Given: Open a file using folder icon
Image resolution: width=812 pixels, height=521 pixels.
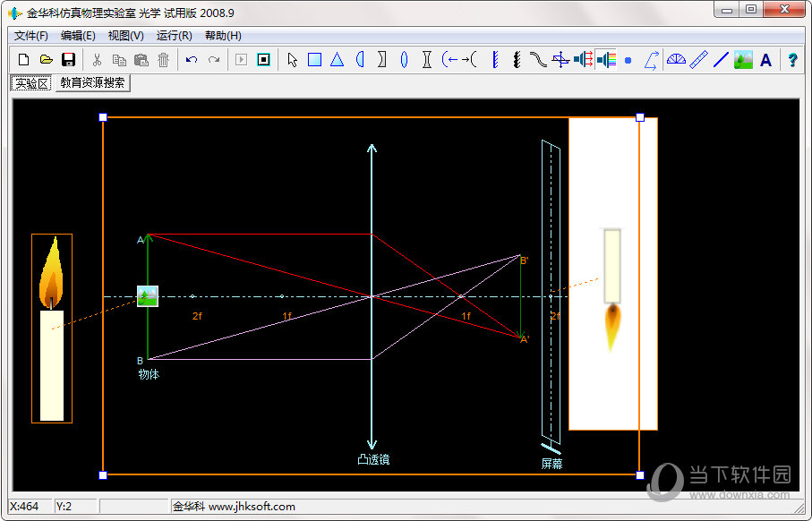Looking at the screenshot, I should (46, 60).
